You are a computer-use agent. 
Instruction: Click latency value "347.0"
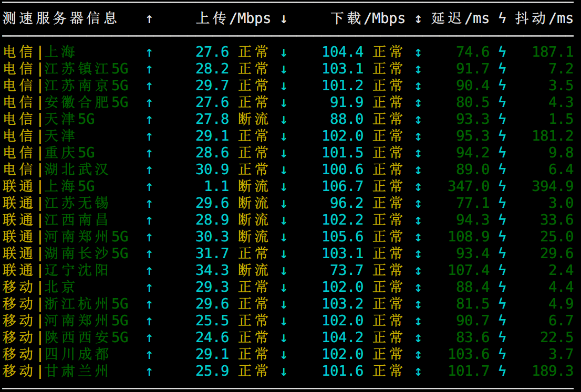pos(469,186)
